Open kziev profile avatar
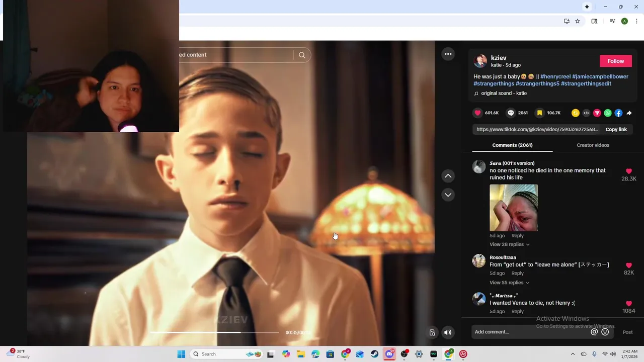Screen dimensions: 644x362 [480, 61]
